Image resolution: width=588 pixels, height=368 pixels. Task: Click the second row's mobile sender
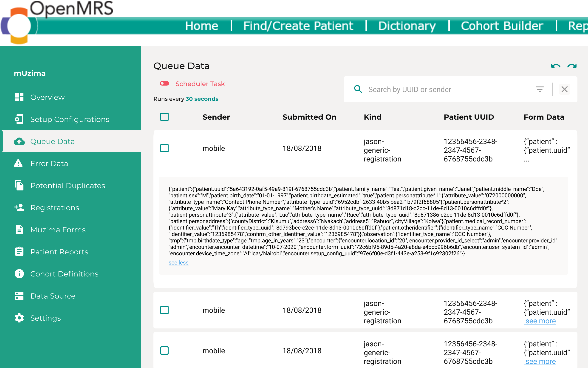click(x=214, y=310)
